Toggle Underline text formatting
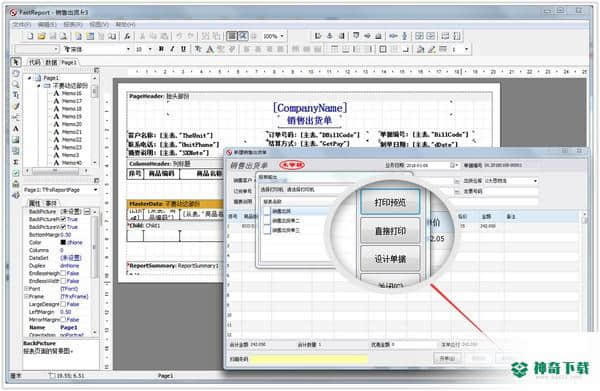 coord(184,49)
